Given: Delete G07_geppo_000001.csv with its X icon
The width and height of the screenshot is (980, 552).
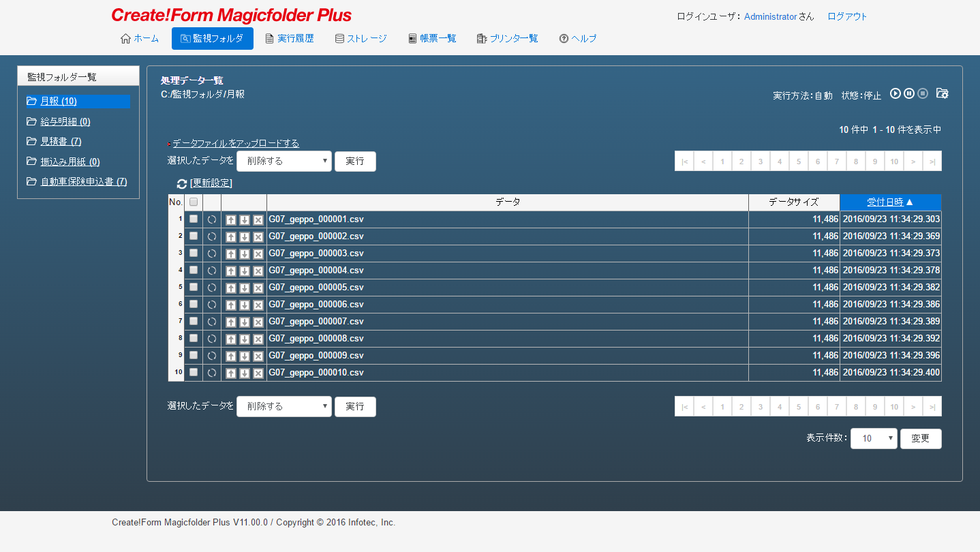Looking at the screenshot, I should (258, 219).
